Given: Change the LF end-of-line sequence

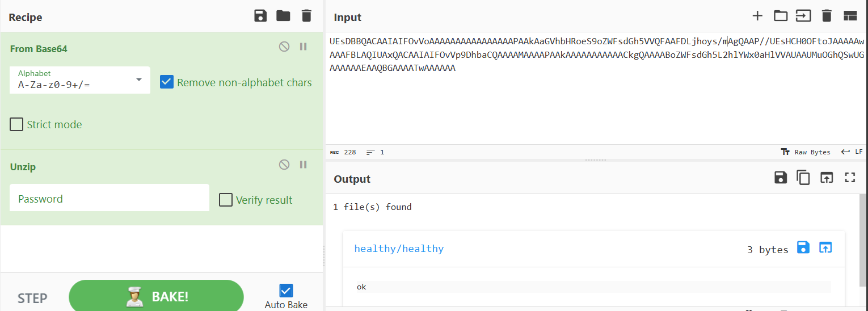Looking at the screenshot, I should (852, 152).
